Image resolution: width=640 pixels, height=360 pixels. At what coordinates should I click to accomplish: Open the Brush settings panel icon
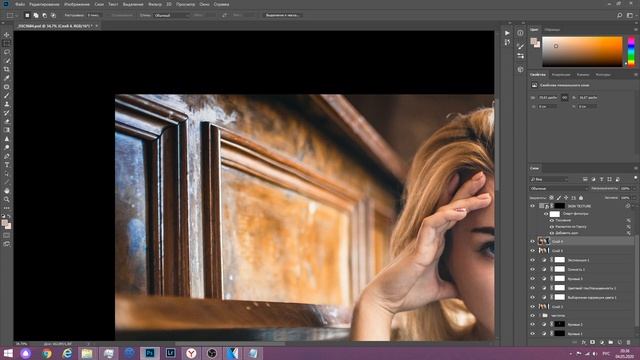coord(520,46)
